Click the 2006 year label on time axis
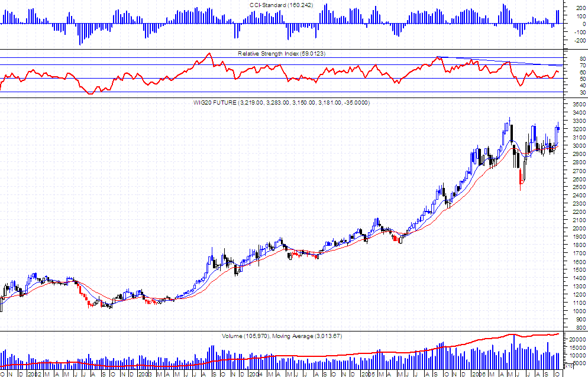The height and width of the screenshot is (377, 588). coord(479,374)
